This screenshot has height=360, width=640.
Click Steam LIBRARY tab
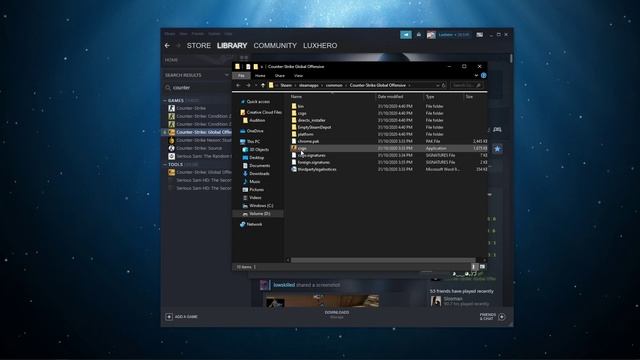(232, 46)
